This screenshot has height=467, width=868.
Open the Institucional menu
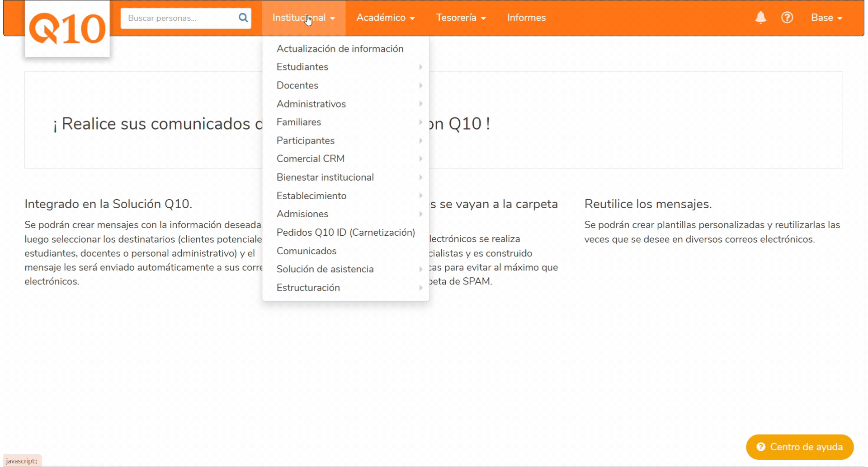[x=304, y=18]
